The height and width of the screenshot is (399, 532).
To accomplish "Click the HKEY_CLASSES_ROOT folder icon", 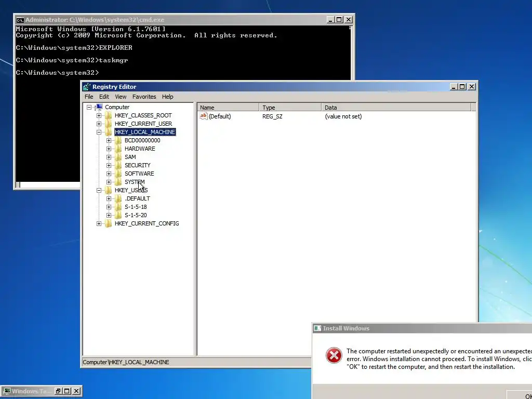I will tap(108, 115).
